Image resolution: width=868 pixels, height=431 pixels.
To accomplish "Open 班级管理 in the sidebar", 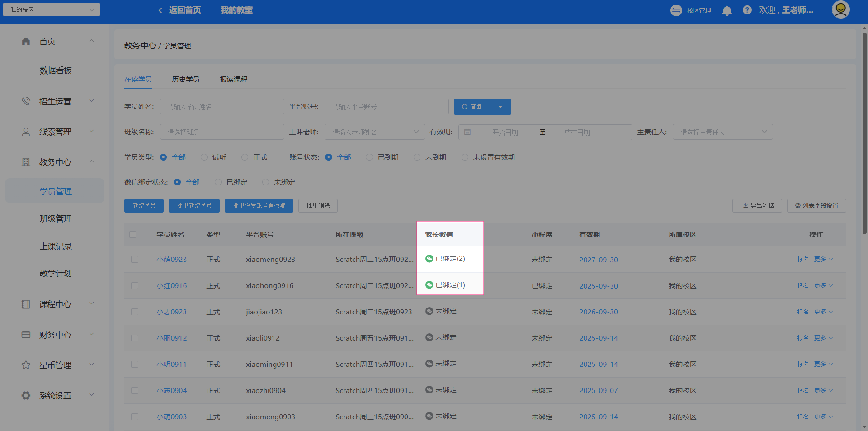I will click(x=56, y=219).
